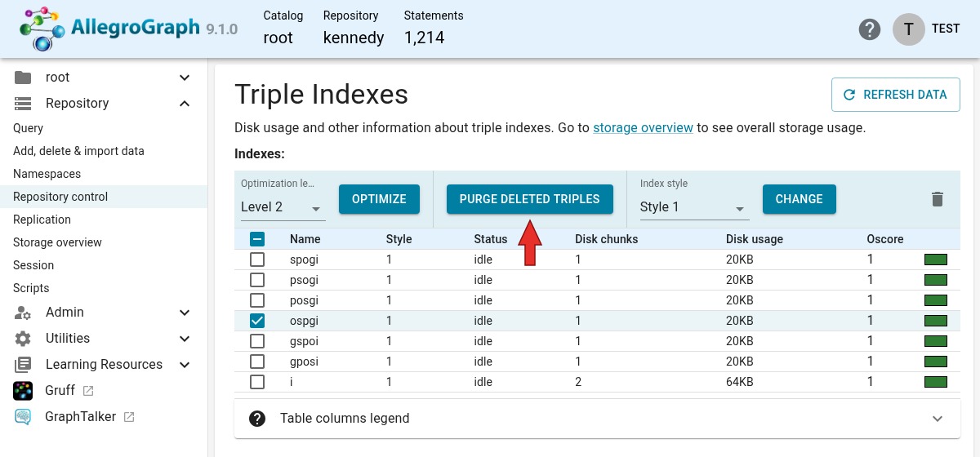The width and height of the screenshot is (980, 457).
Task: Click the Utilities gear icon
Action: (x=23, y=338)
